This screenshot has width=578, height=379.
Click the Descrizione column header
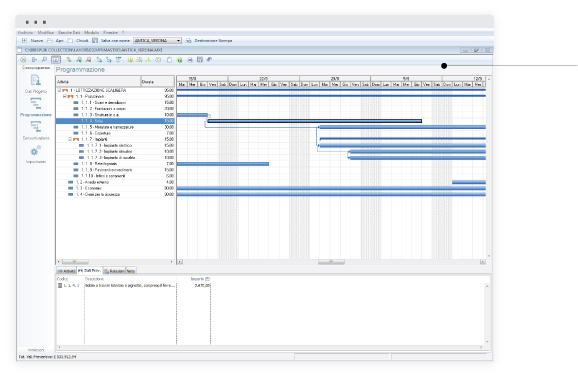point(94,279)
